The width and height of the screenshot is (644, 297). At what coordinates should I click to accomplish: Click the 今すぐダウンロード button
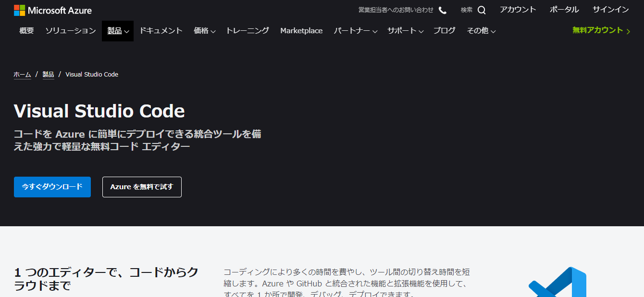[52, 187]
